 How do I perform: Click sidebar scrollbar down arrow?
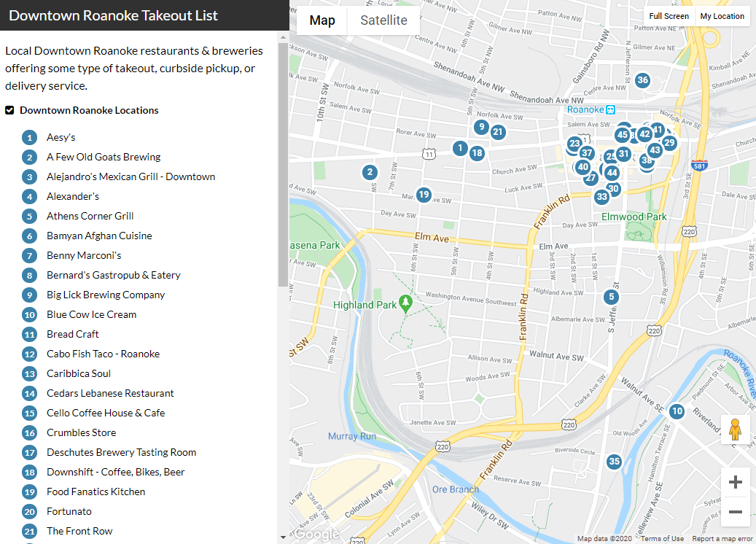point(283,537)
